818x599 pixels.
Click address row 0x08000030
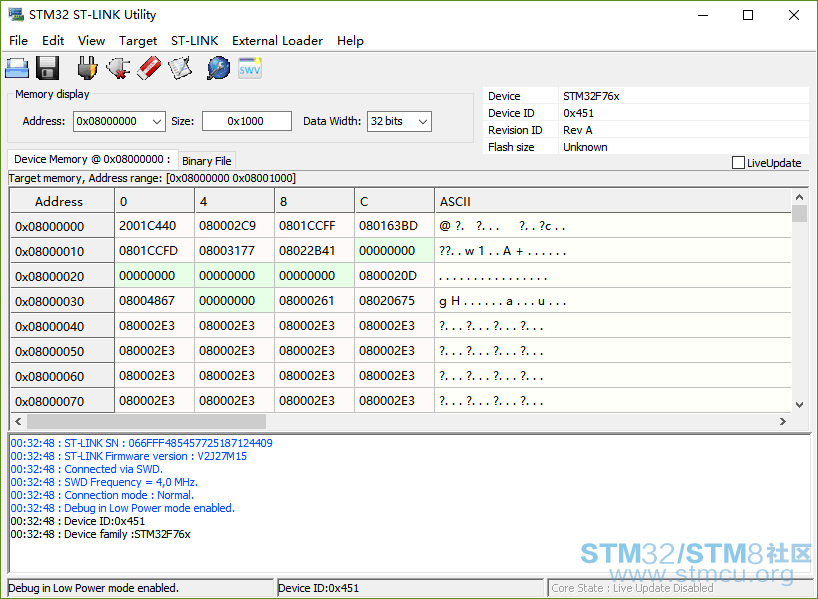(x=62, y=302)
